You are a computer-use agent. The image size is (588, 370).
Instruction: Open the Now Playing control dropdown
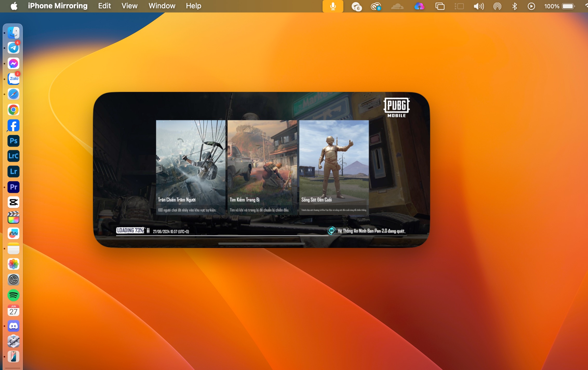tap(531, 6)
